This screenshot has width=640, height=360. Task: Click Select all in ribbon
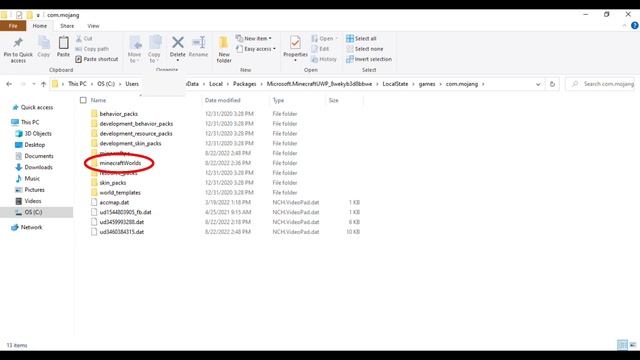point(361,38)
